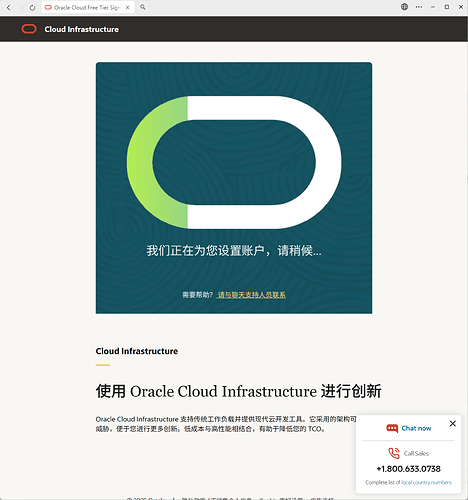Image resolution: width=468 pixels, height=500 pixels.
Task: Click the Oracle Cloud Infrastructure innovation headline
Action: [x=238, y=391]
